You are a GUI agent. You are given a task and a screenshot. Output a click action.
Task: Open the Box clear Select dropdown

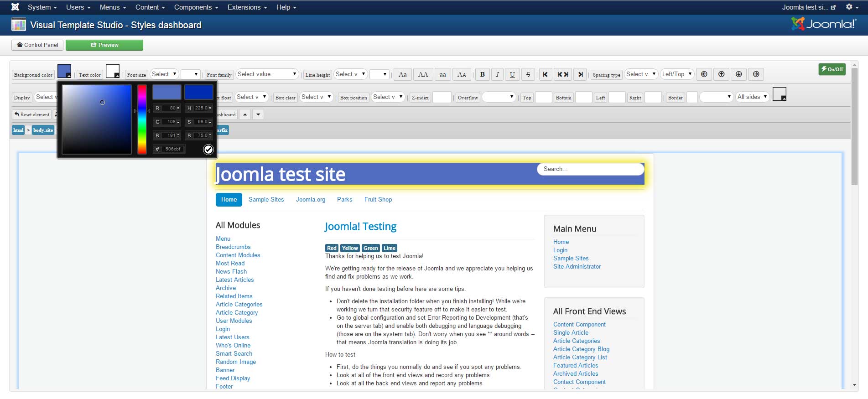tap(316, 97)
